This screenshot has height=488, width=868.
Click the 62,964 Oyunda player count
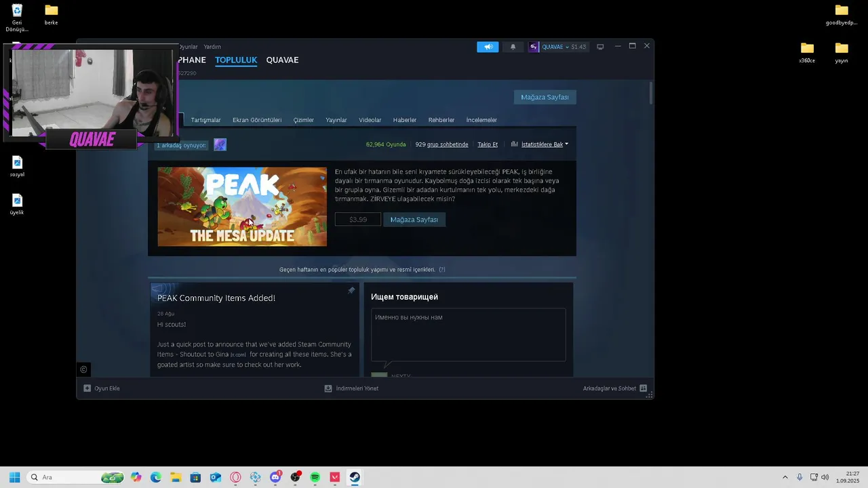(x=386, y=144)
